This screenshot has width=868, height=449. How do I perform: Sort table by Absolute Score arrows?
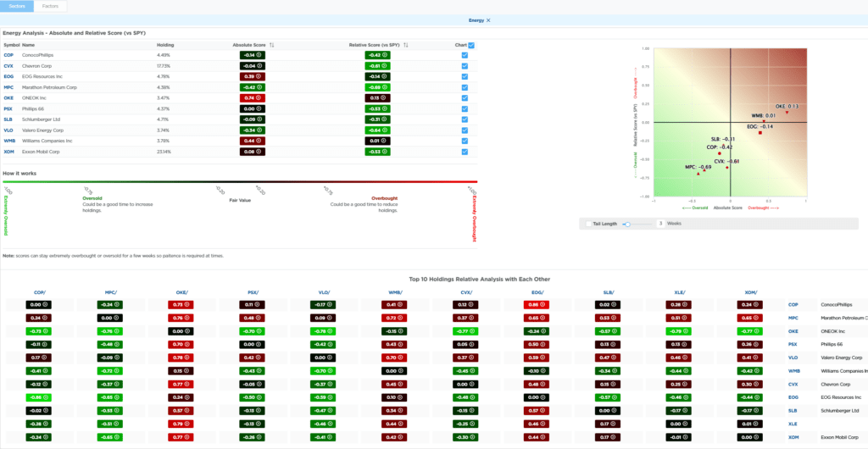coord(272,45)
